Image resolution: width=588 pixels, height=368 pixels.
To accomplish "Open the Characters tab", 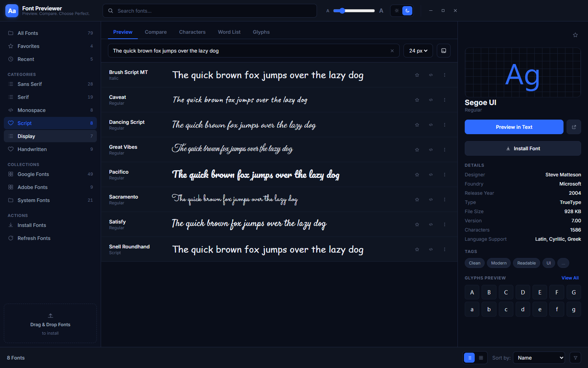I will click(192, 32).
